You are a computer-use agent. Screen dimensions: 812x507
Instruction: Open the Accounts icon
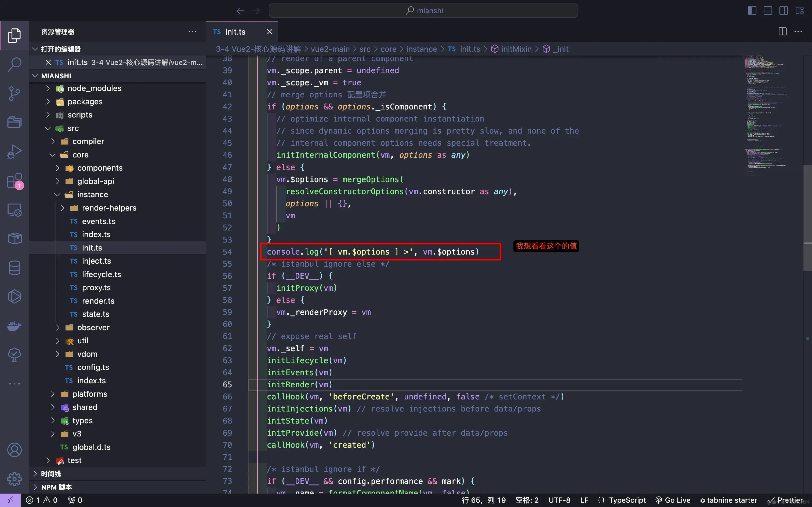coord(15,450)
